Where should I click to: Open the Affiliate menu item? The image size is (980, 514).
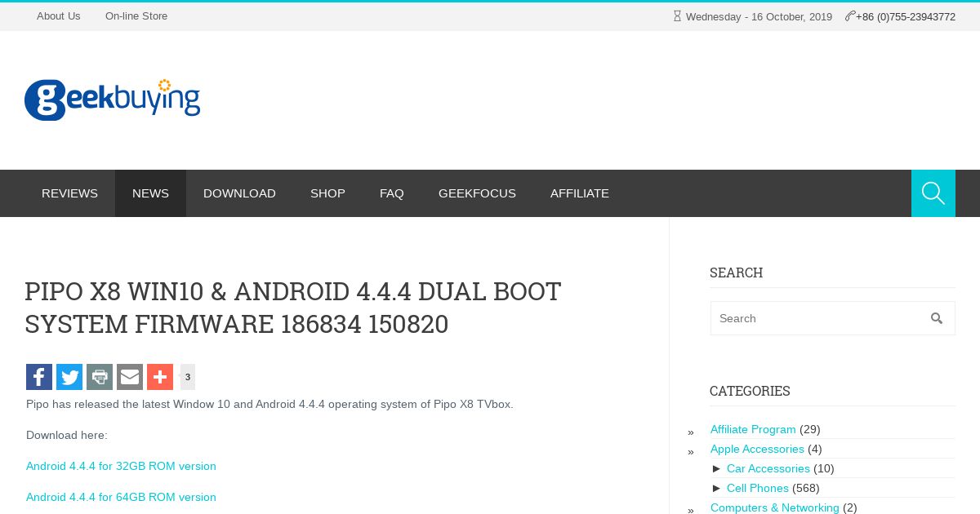[580, 193]
